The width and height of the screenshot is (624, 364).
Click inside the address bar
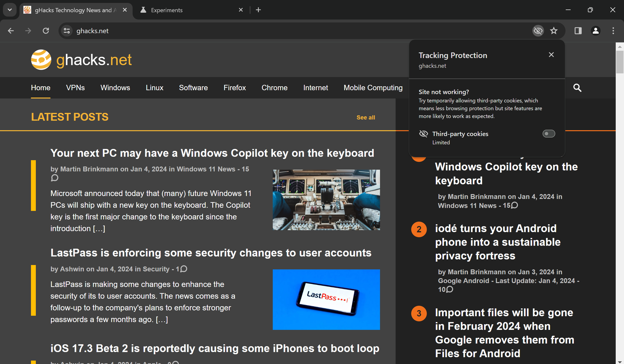[173, 31]
